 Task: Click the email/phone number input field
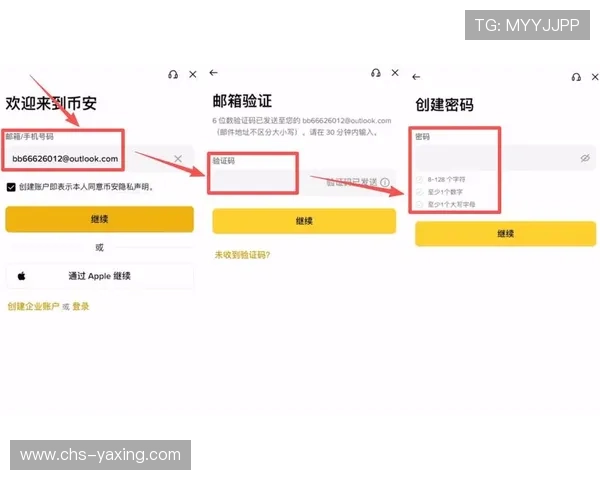(99, 158)
